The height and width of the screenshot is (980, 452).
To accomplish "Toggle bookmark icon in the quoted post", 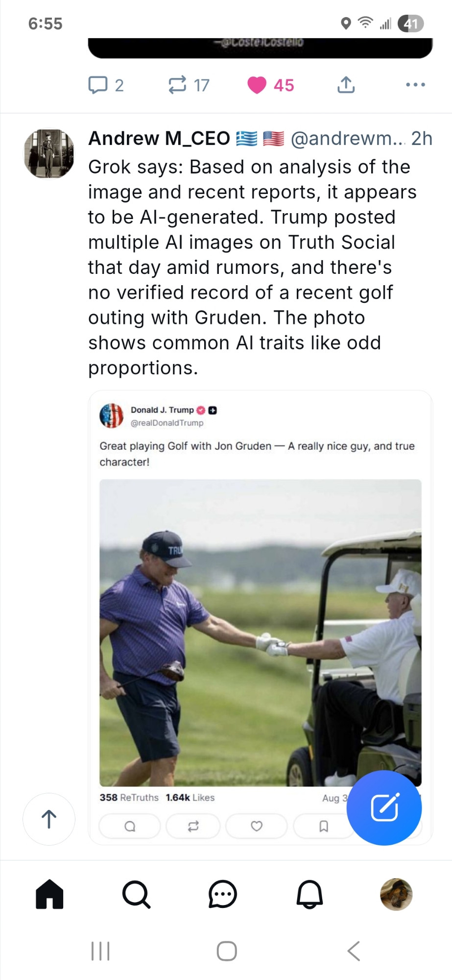I will pyautogui.click(x=324, y=827).
